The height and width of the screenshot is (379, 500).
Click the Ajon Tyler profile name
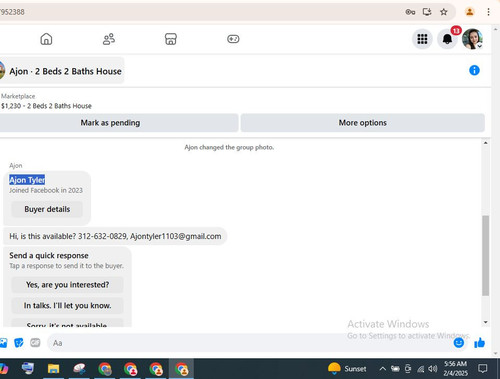click(27, 180)
